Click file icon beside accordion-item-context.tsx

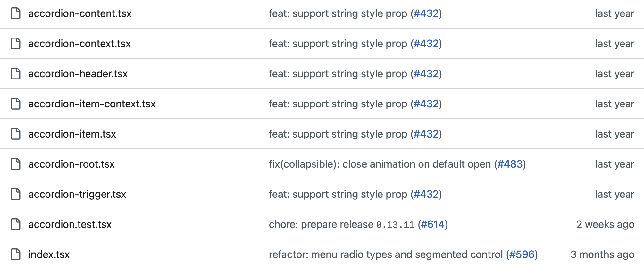coord(15,104)
